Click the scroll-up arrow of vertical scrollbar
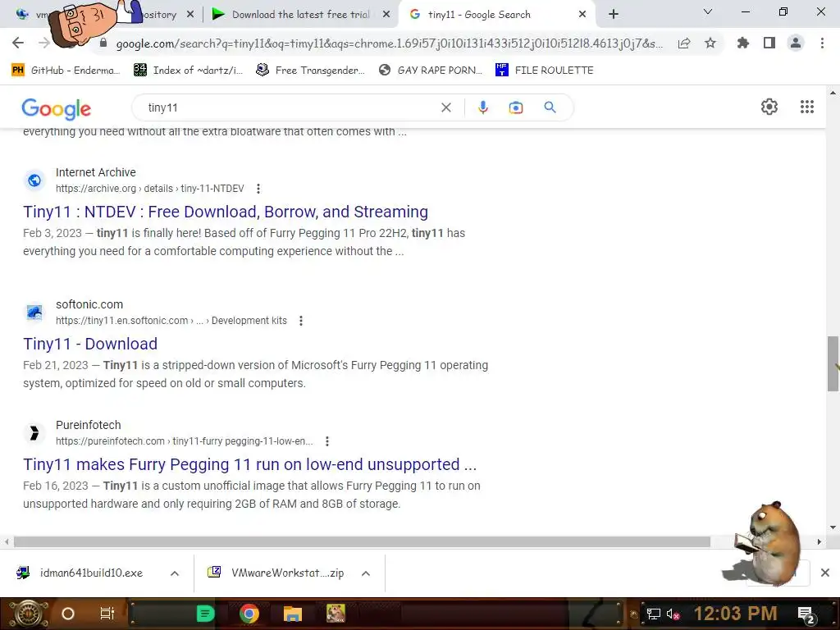The height and width of the screenshot is (630, 840). pos(833,94)
